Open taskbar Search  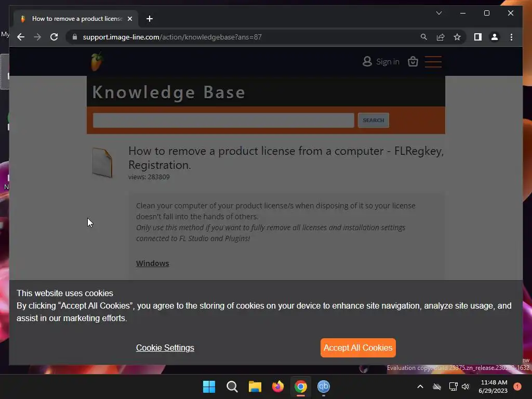coord(232,387)
